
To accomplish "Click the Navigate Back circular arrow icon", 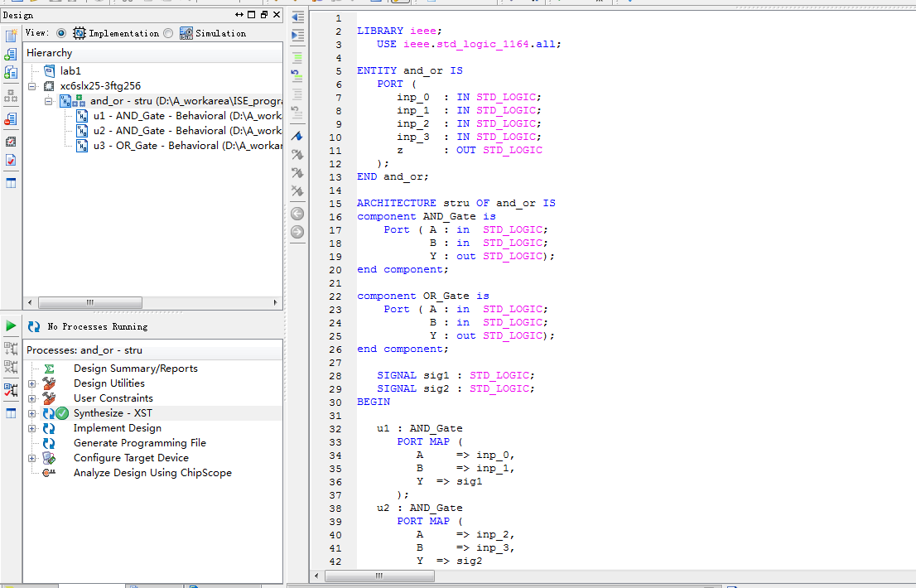I will tap(297, 214).
